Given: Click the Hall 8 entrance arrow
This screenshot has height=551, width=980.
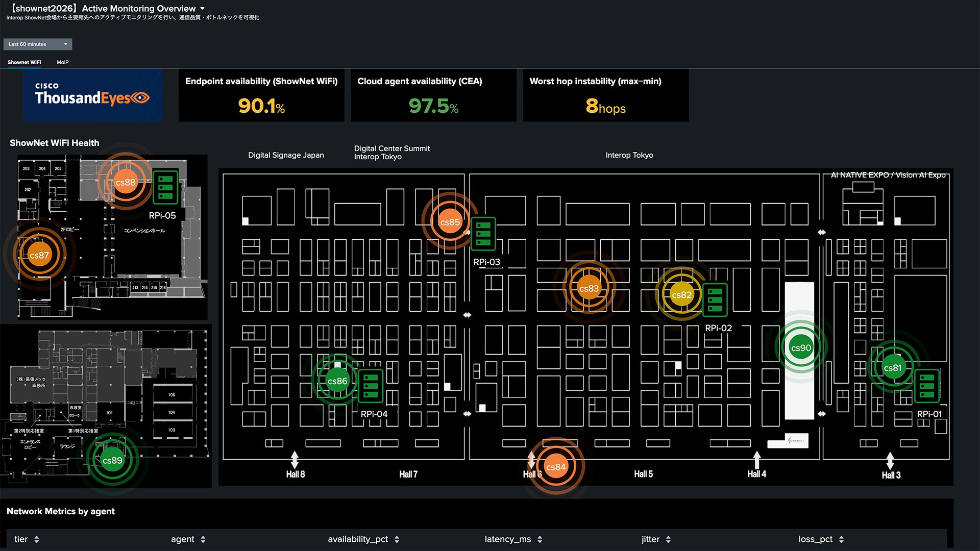Looking at the screenshot, I should coord(295,459).
